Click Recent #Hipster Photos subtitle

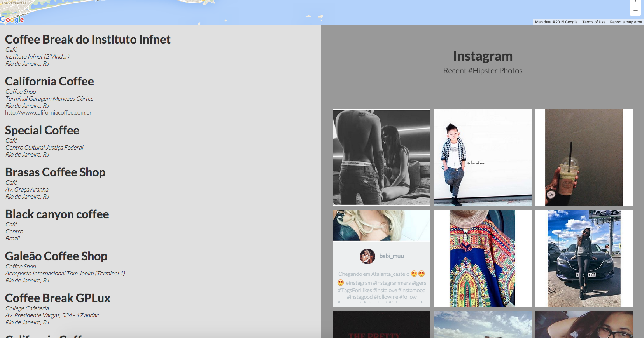(x=483, y=71)
